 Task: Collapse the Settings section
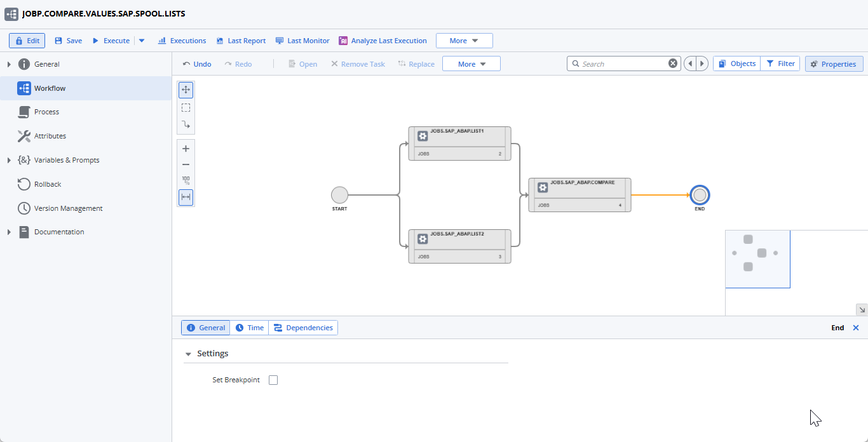tap(187, 354)
